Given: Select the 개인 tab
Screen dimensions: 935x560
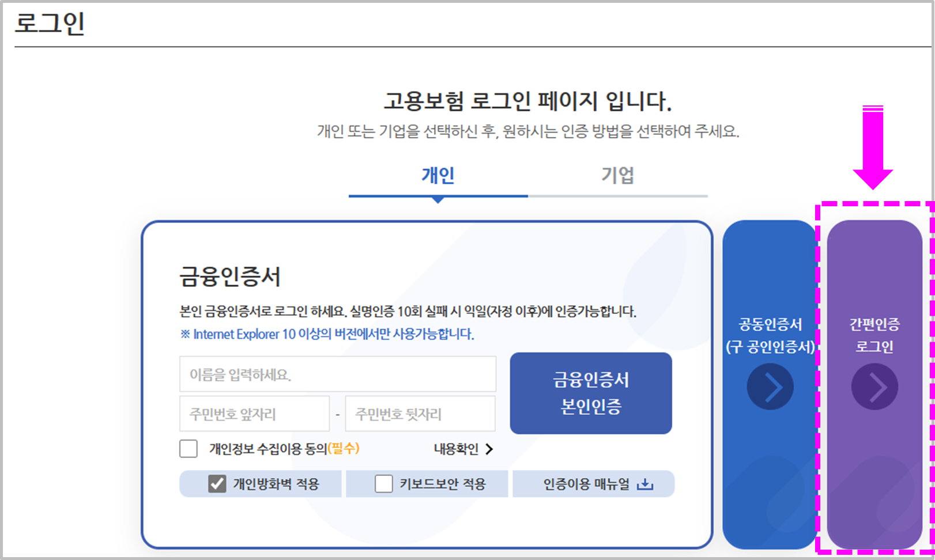Looking at the screenshot, I should click(437, 175).
